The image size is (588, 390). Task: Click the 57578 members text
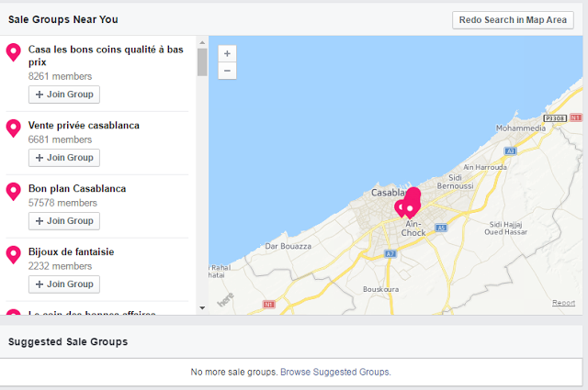click(62, 203)
